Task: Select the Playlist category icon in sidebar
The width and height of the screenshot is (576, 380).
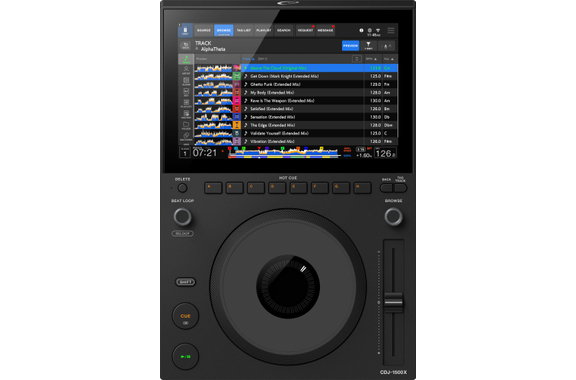Action: tap(186, 104)
